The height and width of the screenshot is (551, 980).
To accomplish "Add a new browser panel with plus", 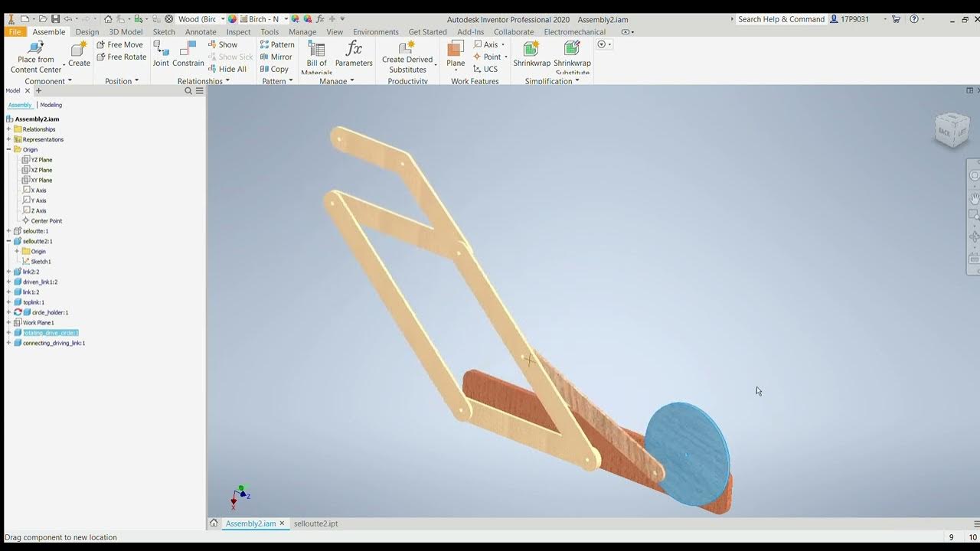I will pos(38,91).
